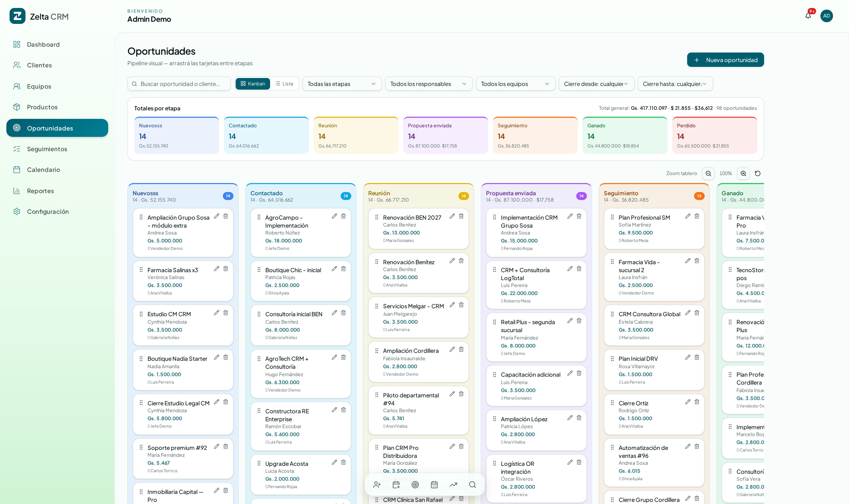Open the Todos los responsables dropdown
The height and width of the screenshot is (504, 849).
(x=428, y=84)
